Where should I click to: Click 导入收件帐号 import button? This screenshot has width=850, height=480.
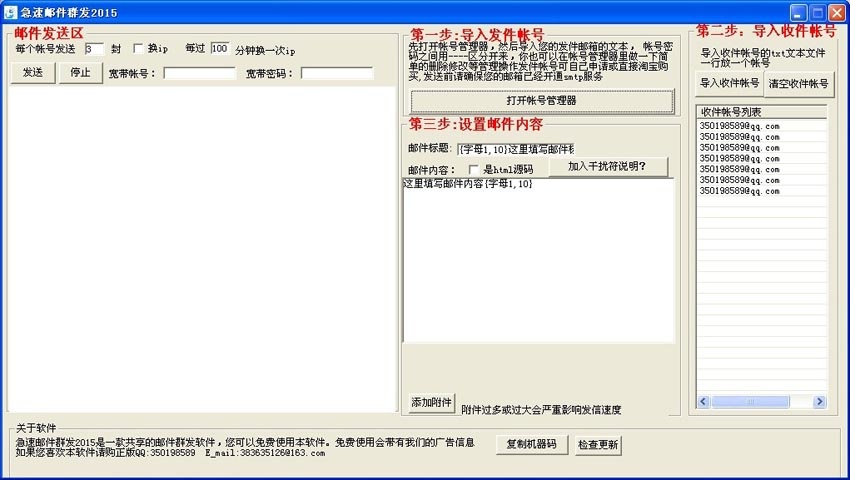(729, 83)
